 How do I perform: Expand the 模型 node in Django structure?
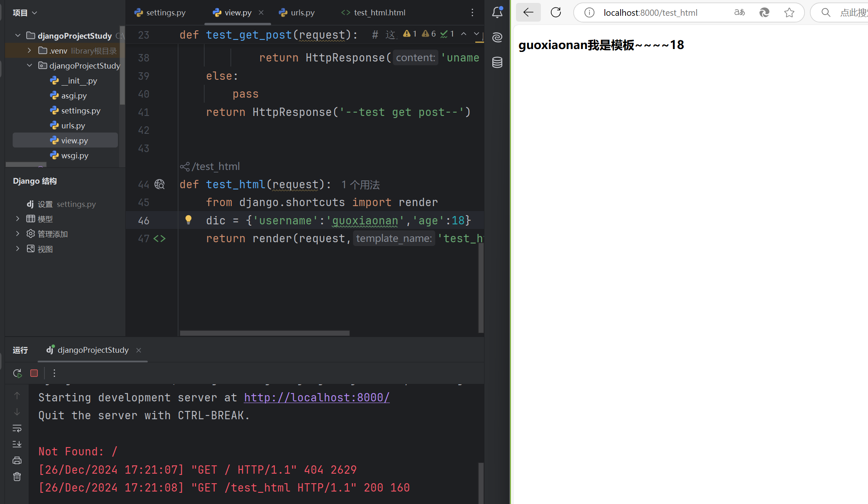17,219
